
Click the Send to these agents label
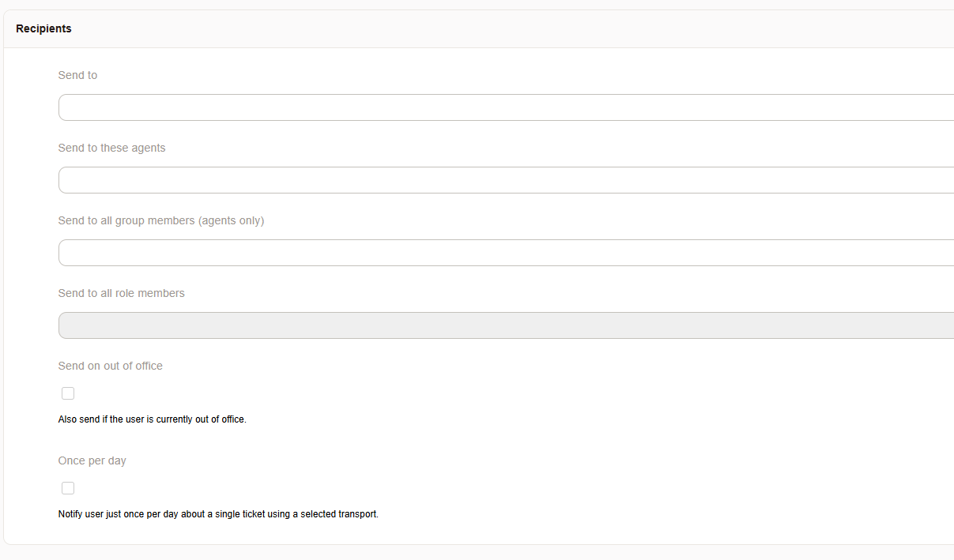click(111, 148)
